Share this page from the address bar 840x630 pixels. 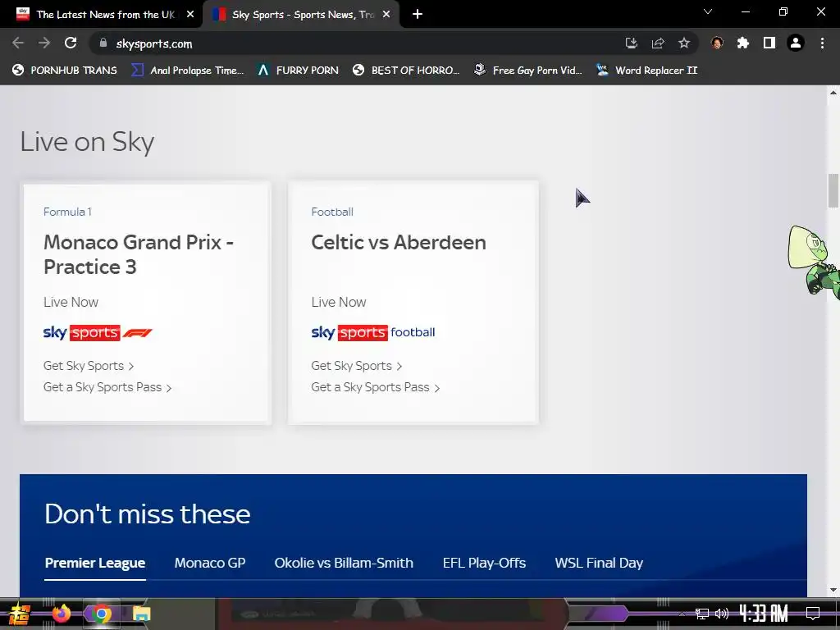click(x=658, y=43)
